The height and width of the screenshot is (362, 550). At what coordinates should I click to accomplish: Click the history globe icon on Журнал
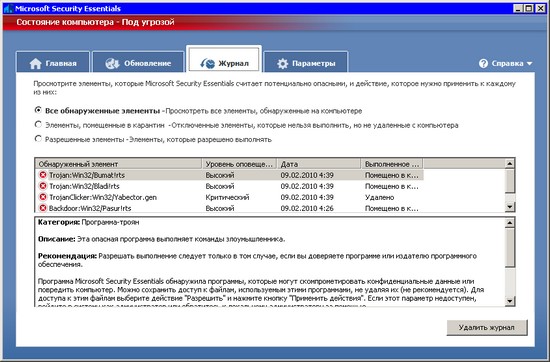pyautogui.click(x=207, y=63)
